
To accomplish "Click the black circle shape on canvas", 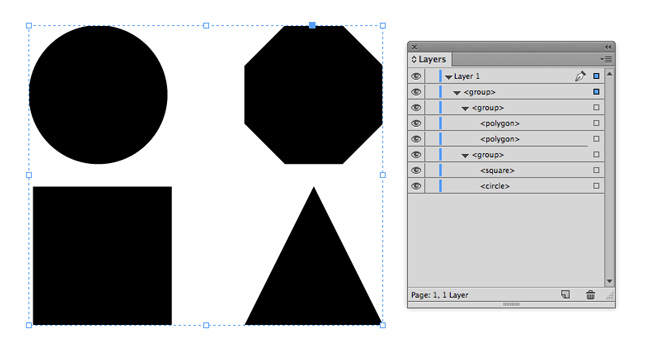I will [x=98, y=95].
